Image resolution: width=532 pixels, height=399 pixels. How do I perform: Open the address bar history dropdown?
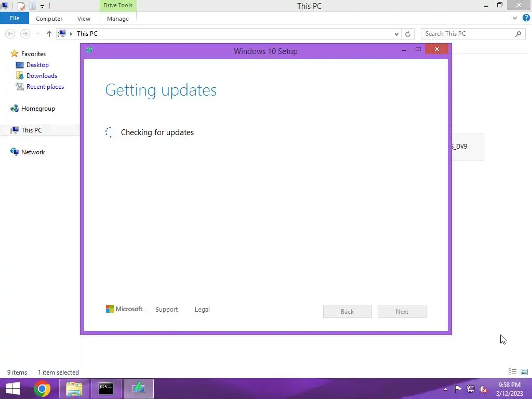(x=396, y=34)
